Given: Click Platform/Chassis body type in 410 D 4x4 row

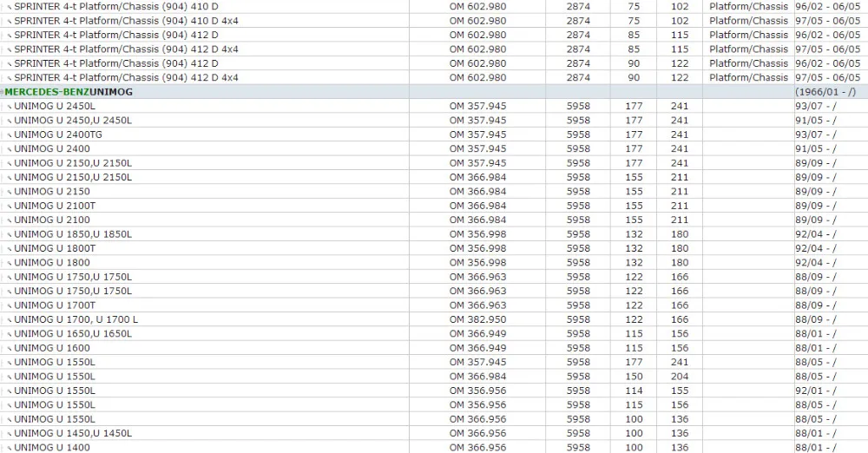Looking at the screenshot, I should tap(748, 21).
